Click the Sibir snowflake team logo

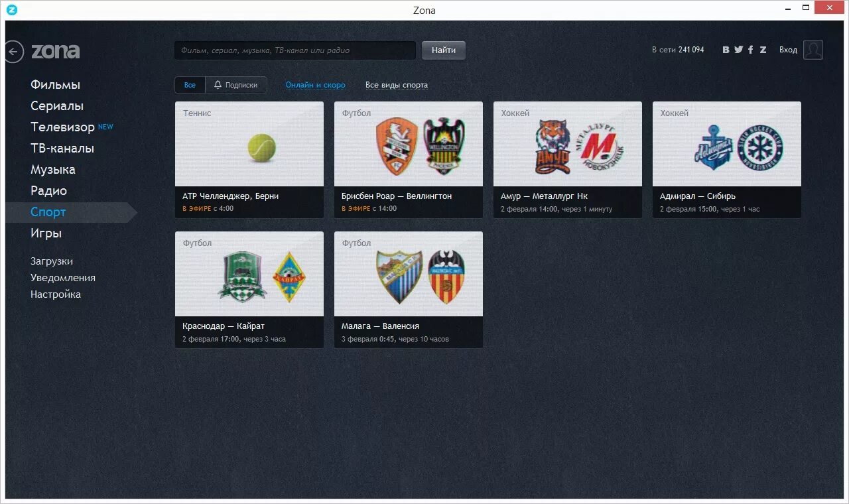click(761, 147)
